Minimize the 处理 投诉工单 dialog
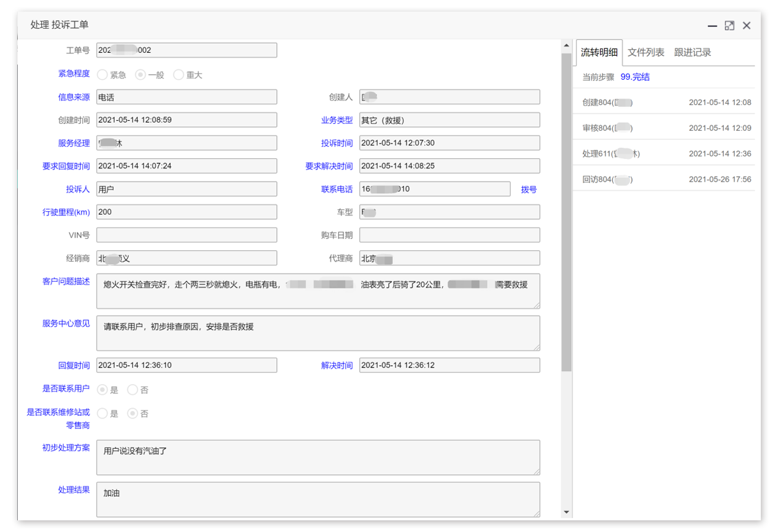Screen dimensions: 778x532 pyautogui.click(x=712, y=26)
